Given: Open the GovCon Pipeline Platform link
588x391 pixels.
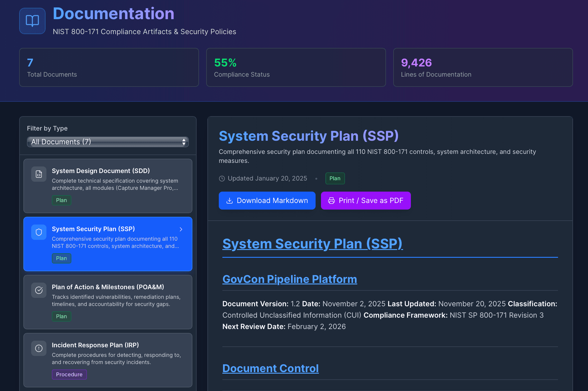Looking at the screenshot, I should coord(290,279).
